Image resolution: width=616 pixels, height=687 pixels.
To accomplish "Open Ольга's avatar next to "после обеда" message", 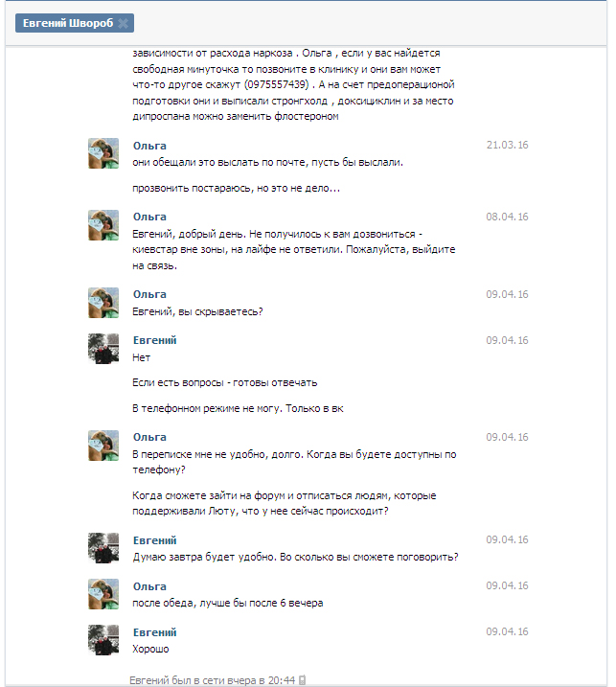I will coord(103,594).
